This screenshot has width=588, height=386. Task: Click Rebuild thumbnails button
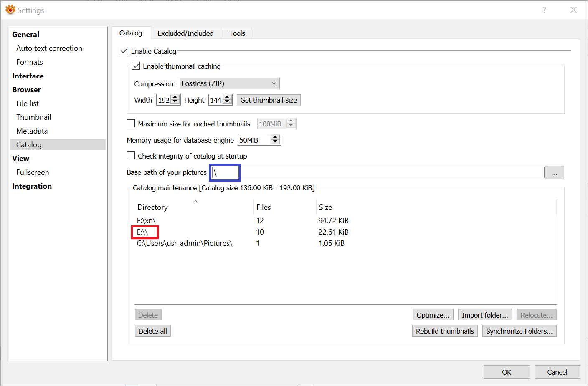[x=445, y=331]
